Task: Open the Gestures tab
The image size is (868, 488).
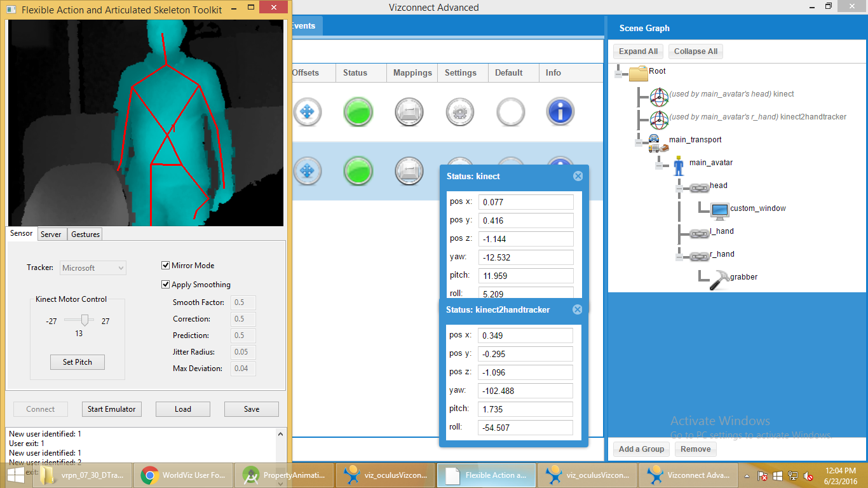Action: click(x=85, y=234)
